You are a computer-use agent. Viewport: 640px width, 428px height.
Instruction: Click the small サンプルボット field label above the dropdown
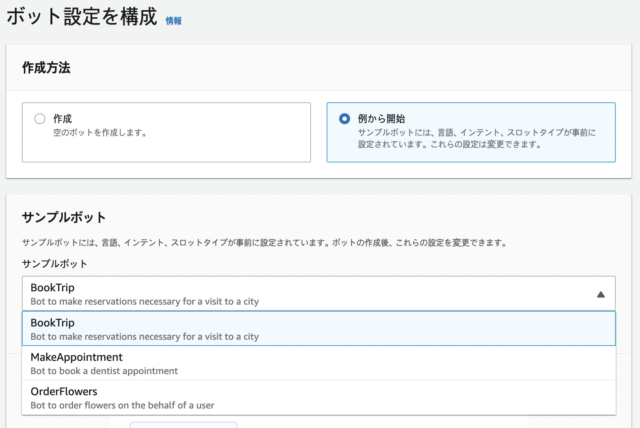(x=55, y=264)
